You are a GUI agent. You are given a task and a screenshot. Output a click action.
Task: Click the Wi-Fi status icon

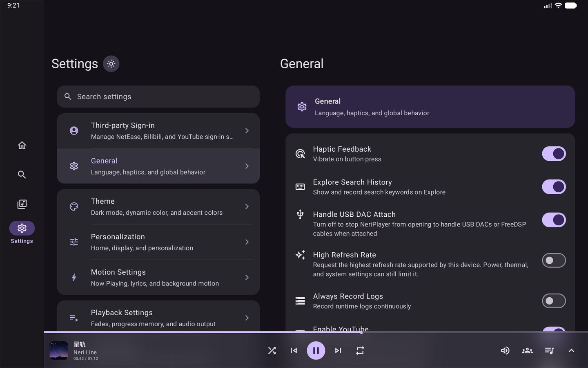[558, 6]
